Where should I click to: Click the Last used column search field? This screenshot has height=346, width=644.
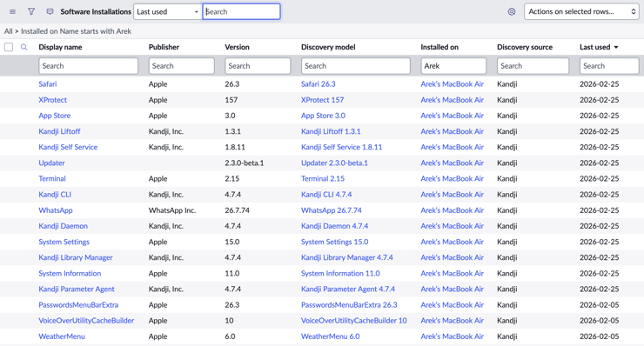(x=609, y=66)
